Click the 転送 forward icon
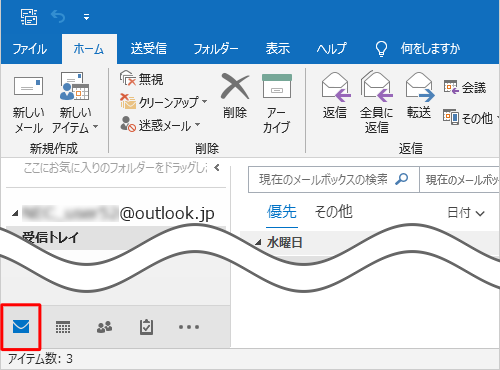This screenshot has width=500, height=370. coord(420,87)
